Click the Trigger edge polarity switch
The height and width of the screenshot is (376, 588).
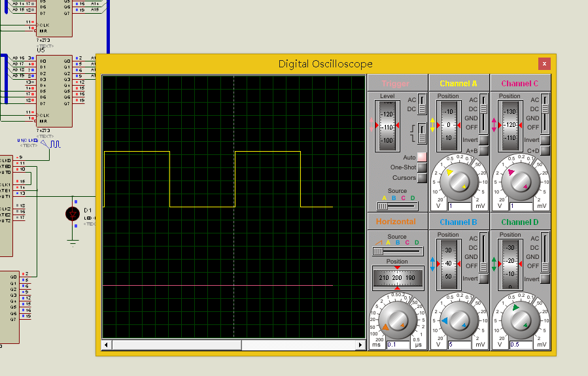click(422, 133)
